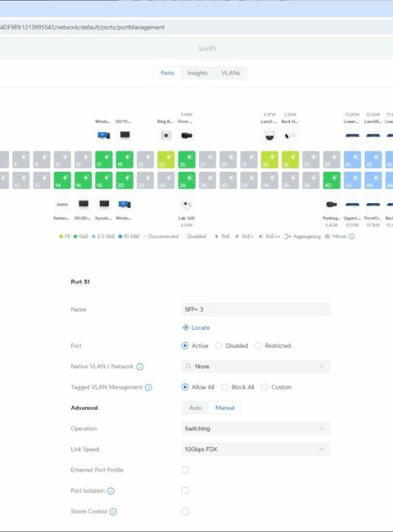Choose Block All for tagged VLANs

(224, 387)
